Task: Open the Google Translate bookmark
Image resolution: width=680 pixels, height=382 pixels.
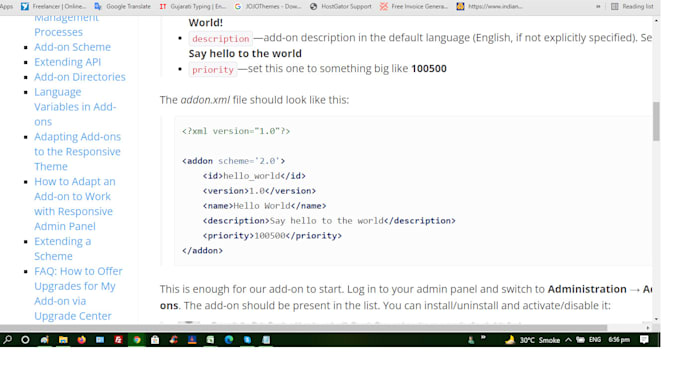Action: pyautogui.click(x=122, y=7)
